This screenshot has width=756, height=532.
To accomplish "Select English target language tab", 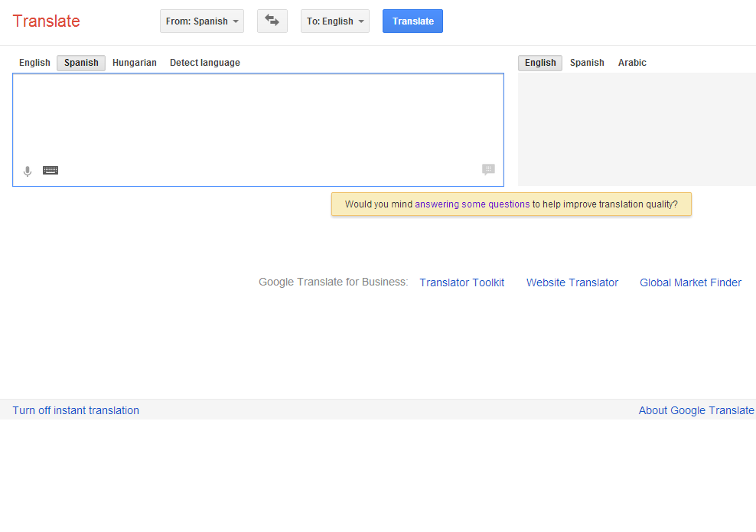I will pos(540,63).
